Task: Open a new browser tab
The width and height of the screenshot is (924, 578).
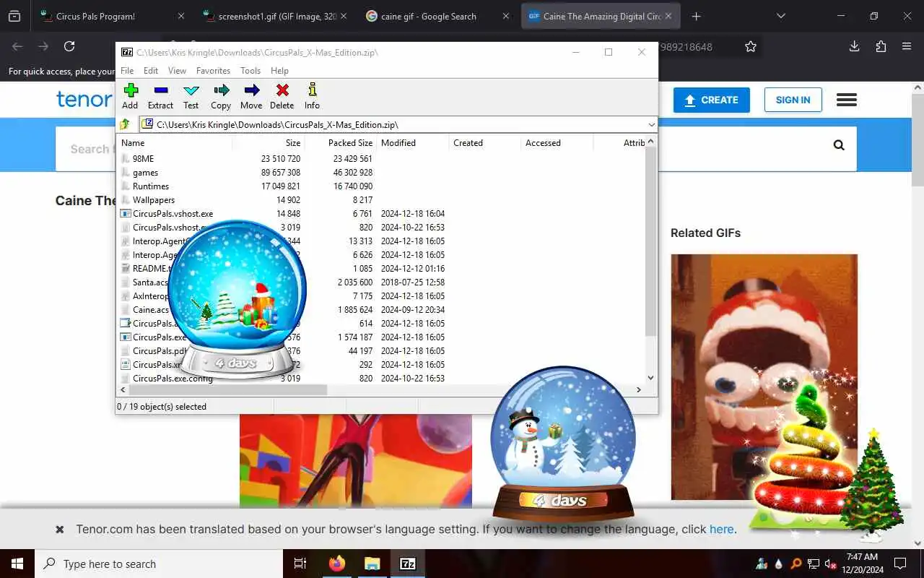Action: (696, 16)
